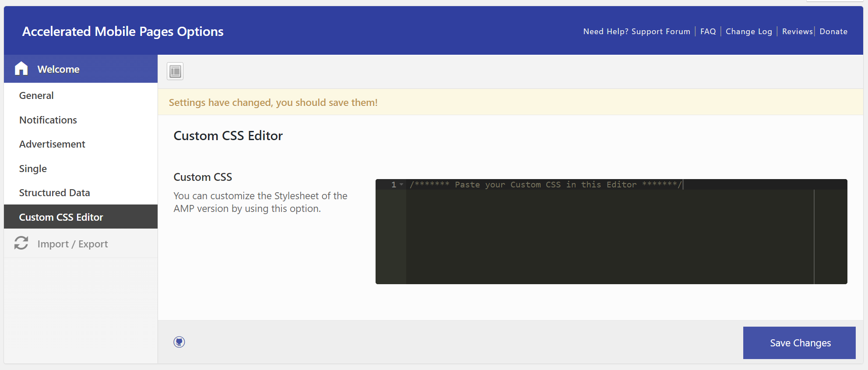This screenshot has height=370, width=868.
Task: Click the Custom CSS Editor page heading
Action: coord(228,136)
